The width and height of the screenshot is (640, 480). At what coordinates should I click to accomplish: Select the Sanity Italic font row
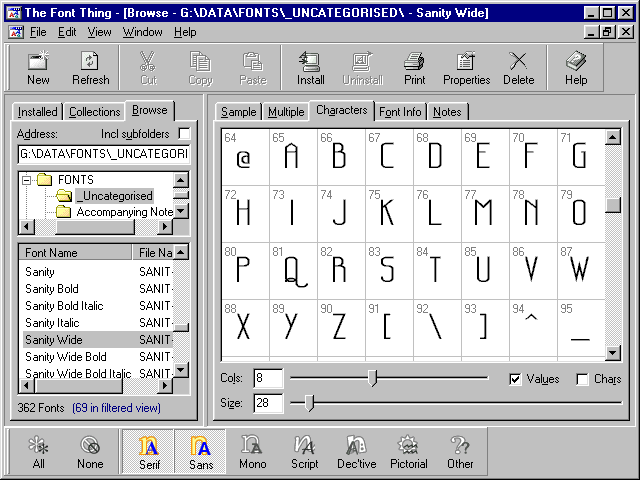pos(98,323)
